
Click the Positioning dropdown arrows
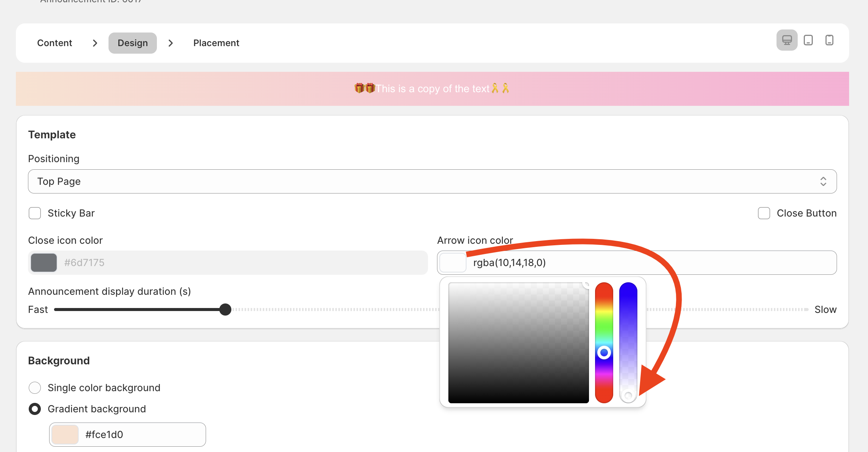823,181
